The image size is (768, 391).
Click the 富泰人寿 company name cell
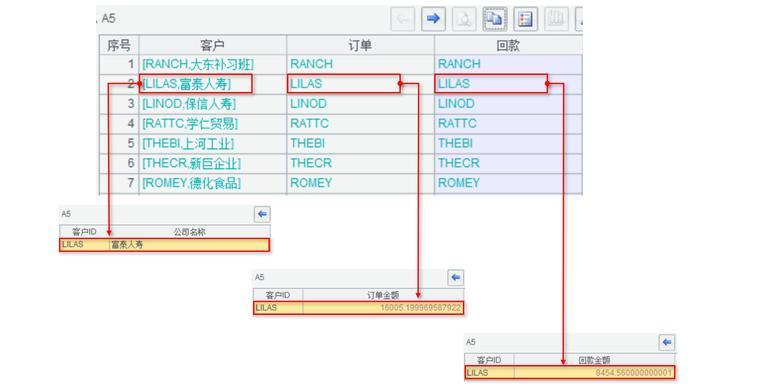189,244
